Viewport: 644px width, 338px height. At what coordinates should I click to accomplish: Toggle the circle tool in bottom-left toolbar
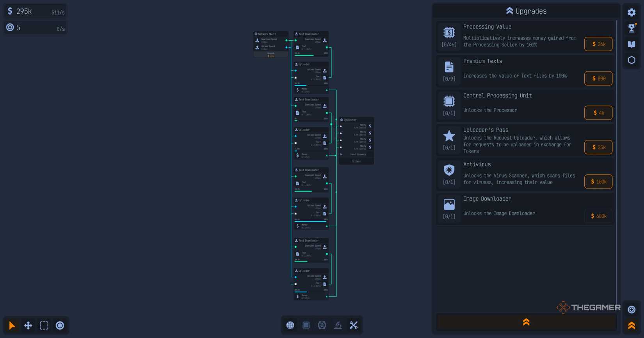pyautogui.click(x=60, y=325)
